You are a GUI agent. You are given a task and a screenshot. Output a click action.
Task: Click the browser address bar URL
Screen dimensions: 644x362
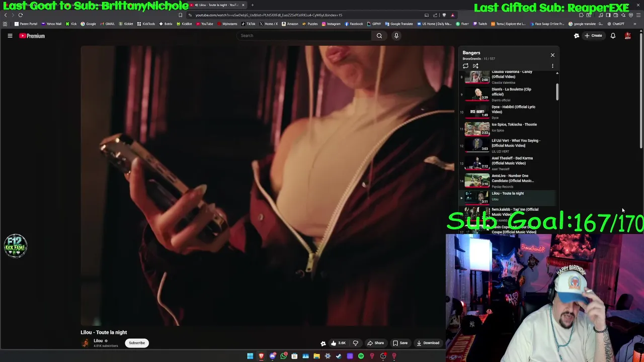[x=269, y=15]
